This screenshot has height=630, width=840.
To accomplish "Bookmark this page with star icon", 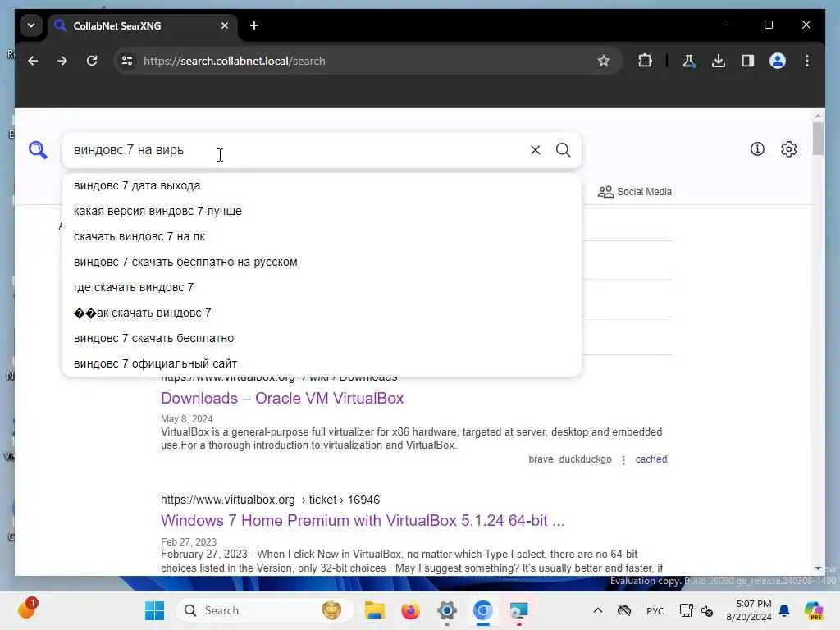I will pos(604,61).
